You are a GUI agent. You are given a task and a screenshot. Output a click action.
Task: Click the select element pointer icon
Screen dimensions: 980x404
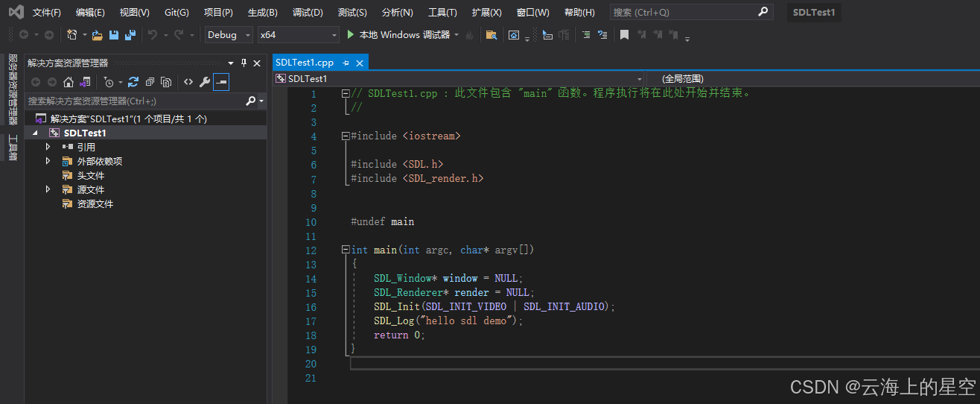pyautogui.click(x=547, y=34)
